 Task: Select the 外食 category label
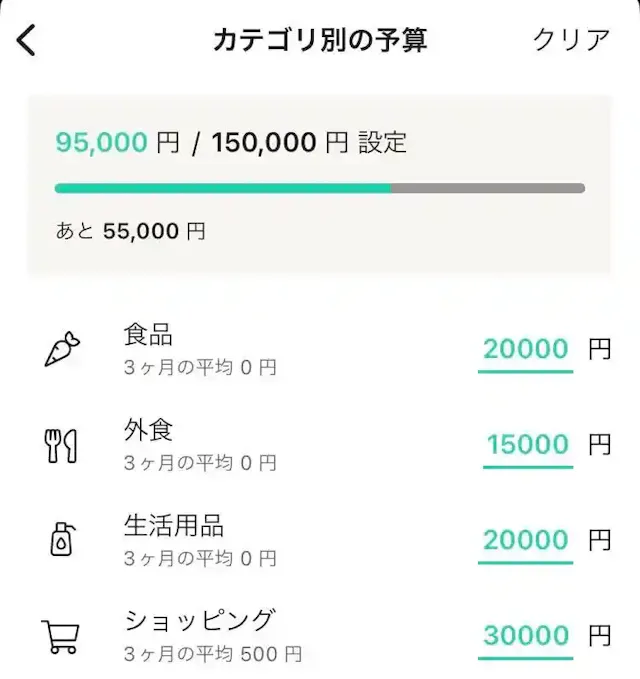click(x=149, y=430)
